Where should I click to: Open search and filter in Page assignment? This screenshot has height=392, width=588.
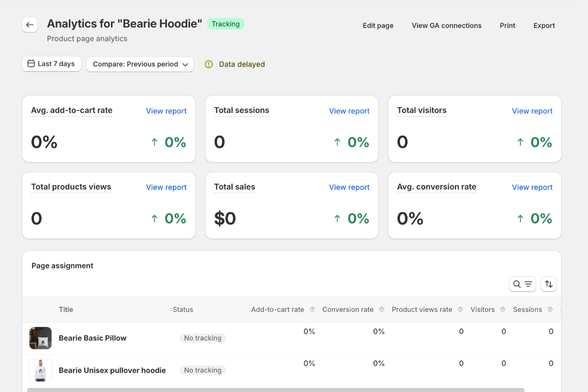(x=522, y=284)
